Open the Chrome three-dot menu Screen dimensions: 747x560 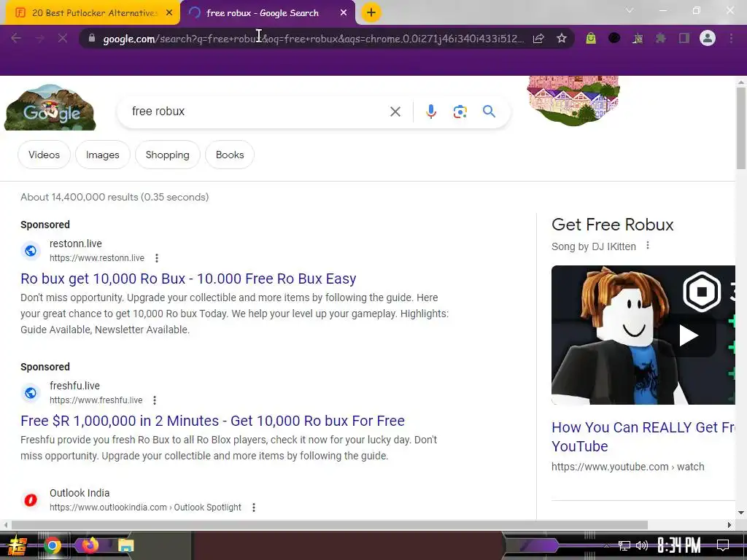pyautogui.click(x=731, y=38)
